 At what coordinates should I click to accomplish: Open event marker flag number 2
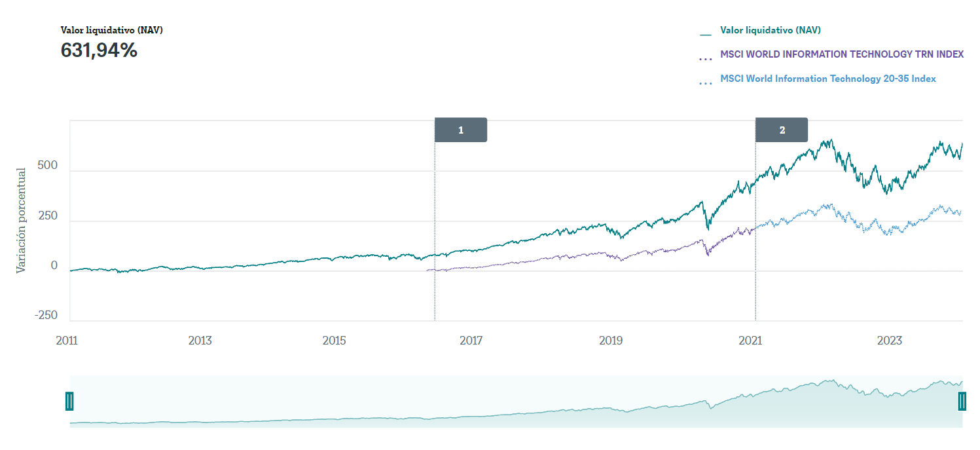[x=782, y=130]
